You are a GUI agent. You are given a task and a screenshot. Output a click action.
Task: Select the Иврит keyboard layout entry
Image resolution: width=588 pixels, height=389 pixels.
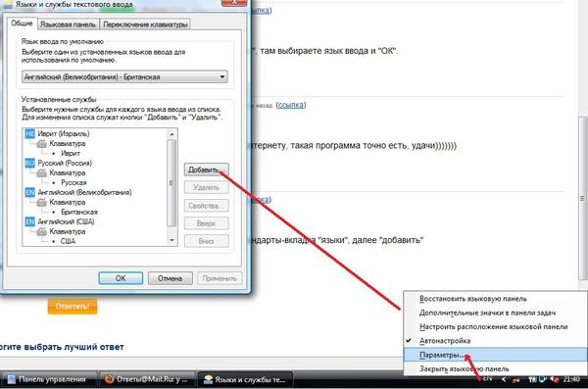[x=71, y=154]
